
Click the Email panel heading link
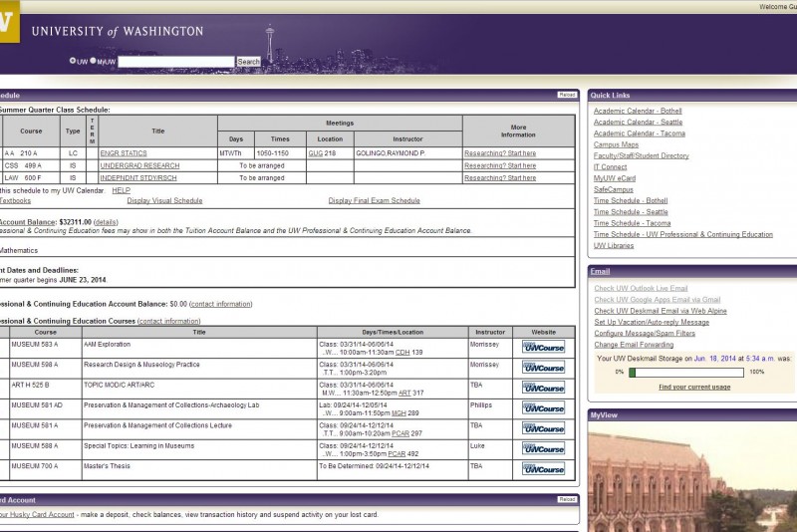coord(600,271)
